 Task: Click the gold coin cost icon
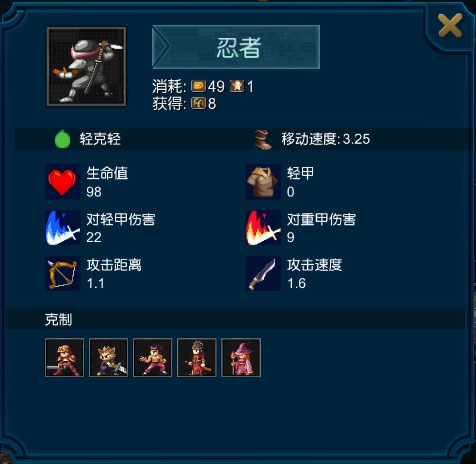[x=199, y=86]
